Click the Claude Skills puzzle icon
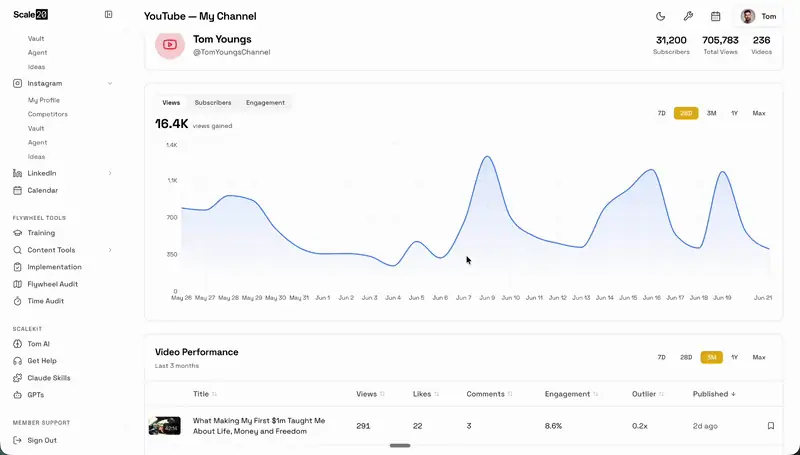Viewport: 800px width, 455px height. [17, 378]
